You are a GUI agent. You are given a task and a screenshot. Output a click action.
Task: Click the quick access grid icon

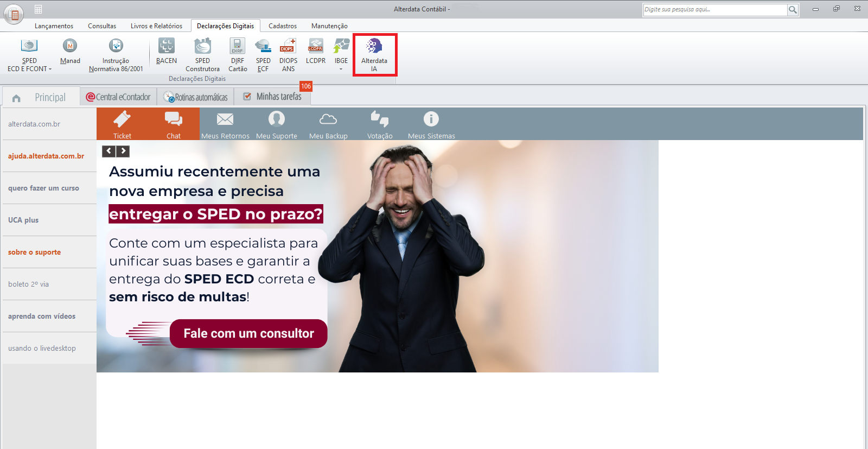pos(38,9)
